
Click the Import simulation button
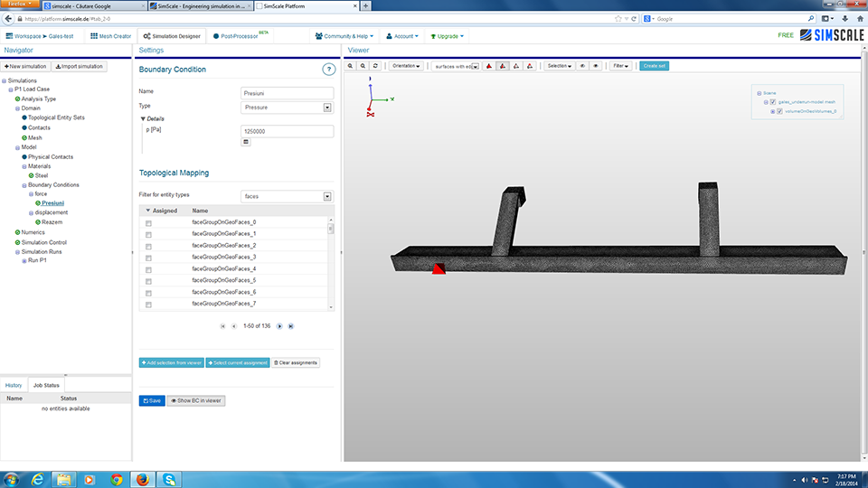tap(80, 66)
